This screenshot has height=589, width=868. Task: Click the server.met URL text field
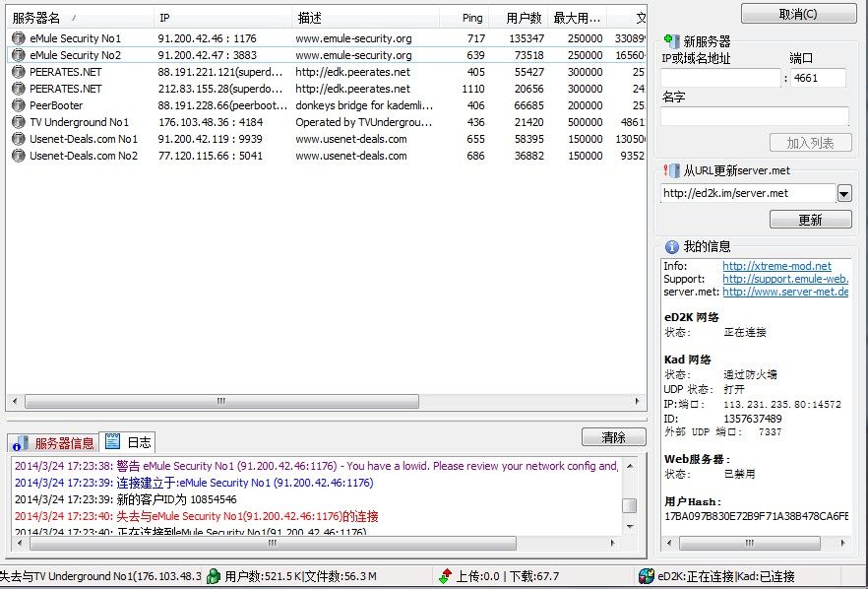748,193
